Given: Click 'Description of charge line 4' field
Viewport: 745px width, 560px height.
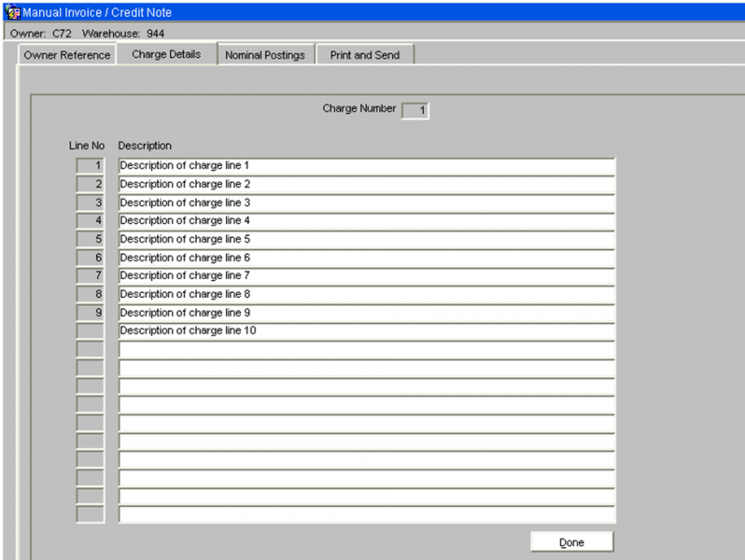Looking at the screenshot, I should pyautogui.click(x=367, y=221).
